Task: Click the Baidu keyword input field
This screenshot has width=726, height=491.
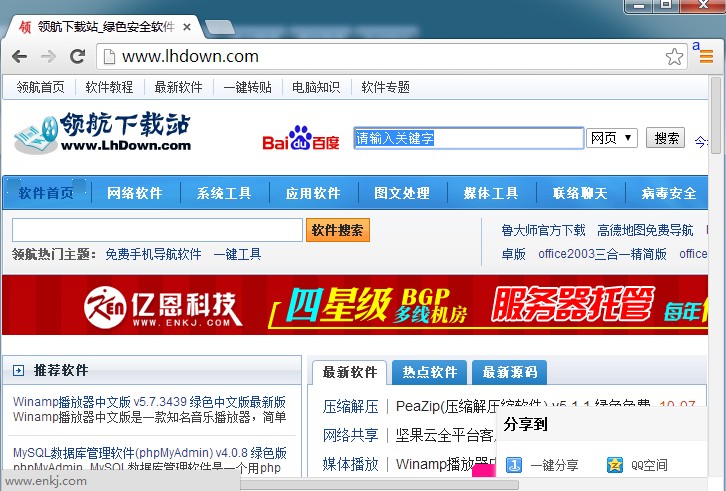Action: [468, 138]
